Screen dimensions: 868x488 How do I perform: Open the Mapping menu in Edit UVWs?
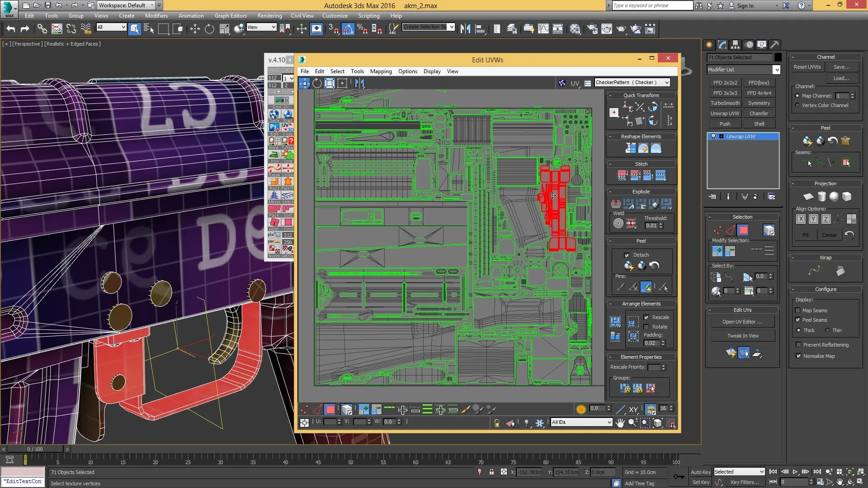(x=381, y=71)
